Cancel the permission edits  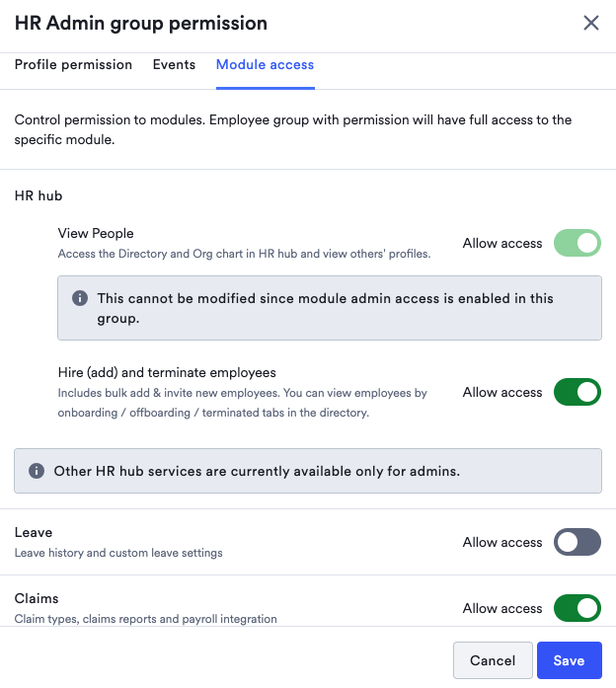pyautogui.click(x=493, y=660)
